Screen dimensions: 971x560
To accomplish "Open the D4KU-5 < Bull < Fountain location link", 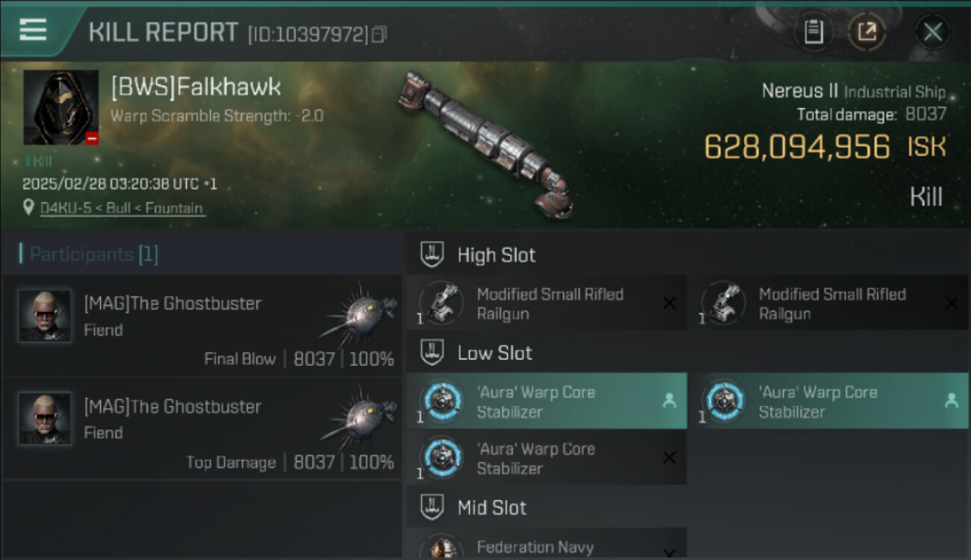I will tap(122, 208).
